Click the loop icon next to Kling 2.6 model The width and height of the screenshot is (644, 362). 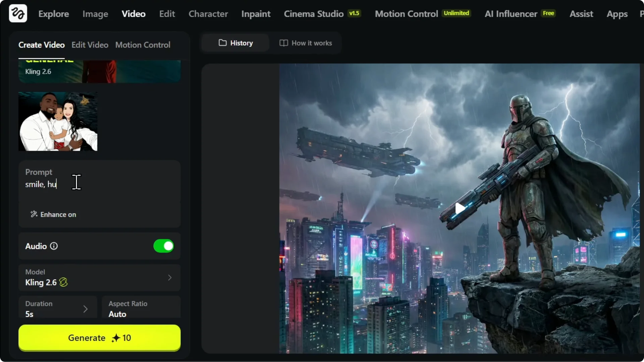coord(63,283)
